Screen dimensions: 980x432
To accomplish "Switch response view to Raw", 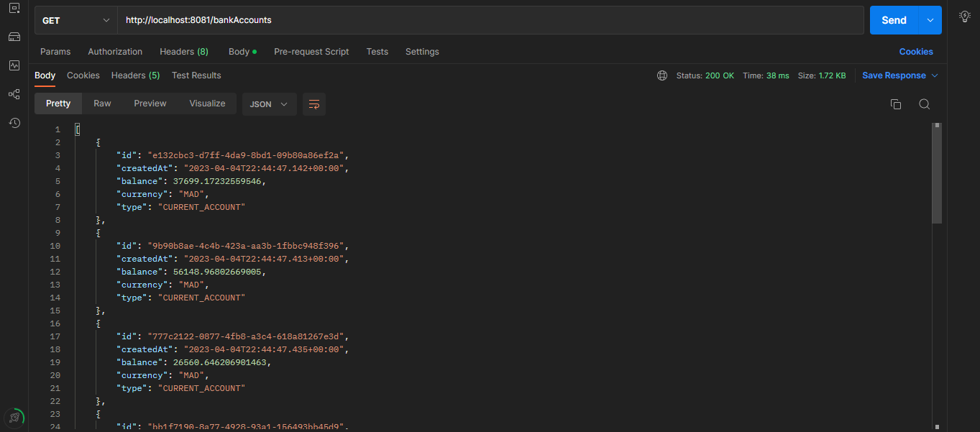I will [101, 104].
